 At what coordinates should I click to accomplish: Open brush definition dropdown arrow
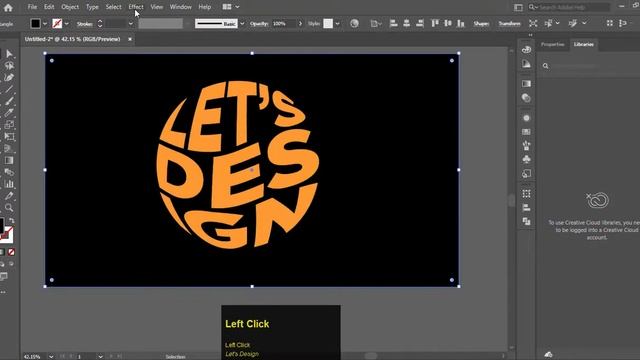point(242,24)
